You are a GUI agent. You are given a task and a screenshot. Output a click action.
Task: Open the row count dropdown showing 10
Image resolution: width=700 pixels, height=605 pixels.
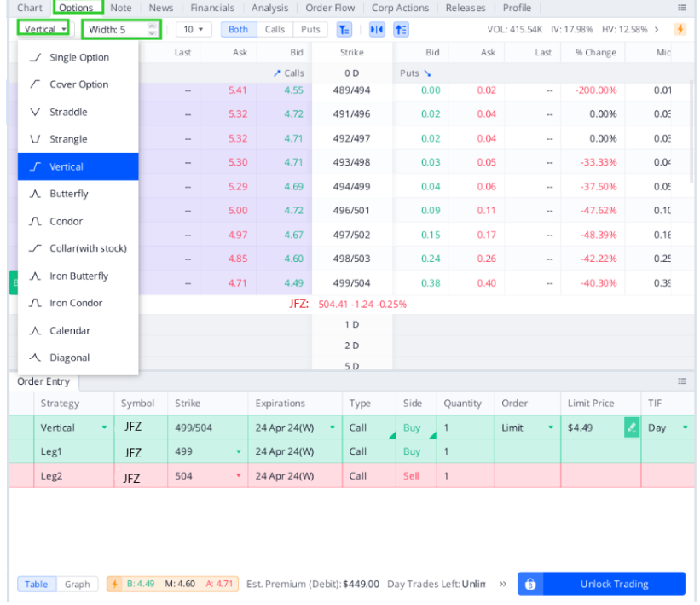tap(194, 28)
